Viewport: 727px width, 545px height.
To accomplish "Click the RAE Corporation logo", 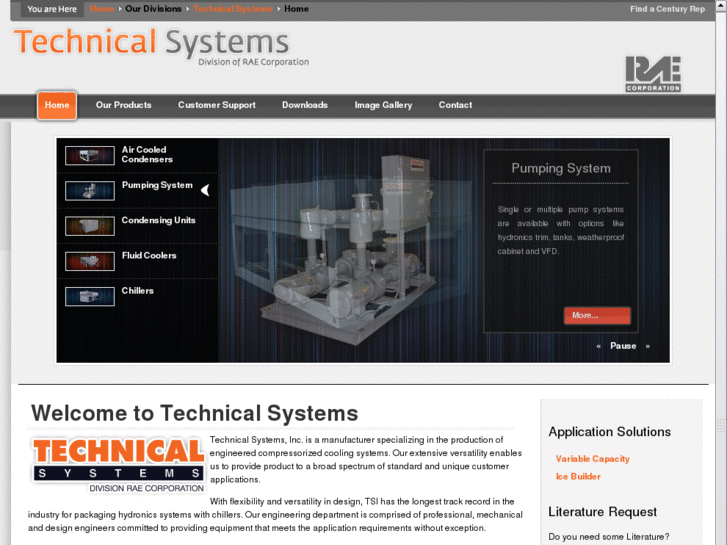I will [x=653, y=74].
